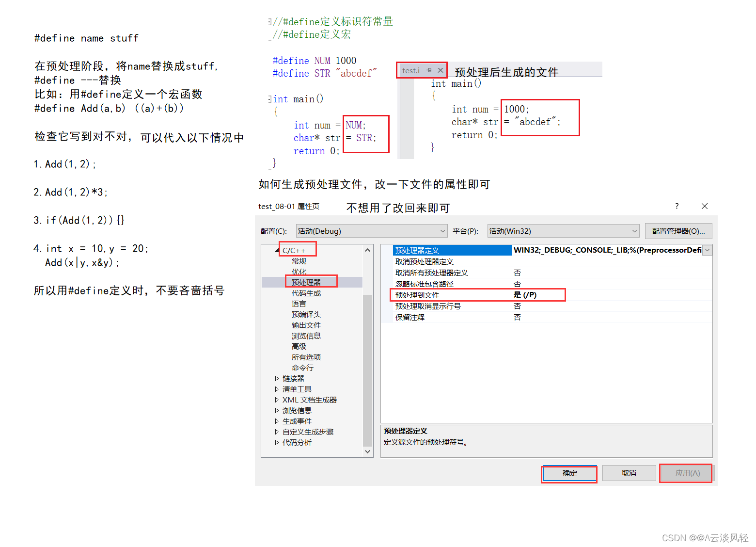Expand the 生成事件 tree node
Viewport: 756px width, 547px height.
tap(277, 421)
